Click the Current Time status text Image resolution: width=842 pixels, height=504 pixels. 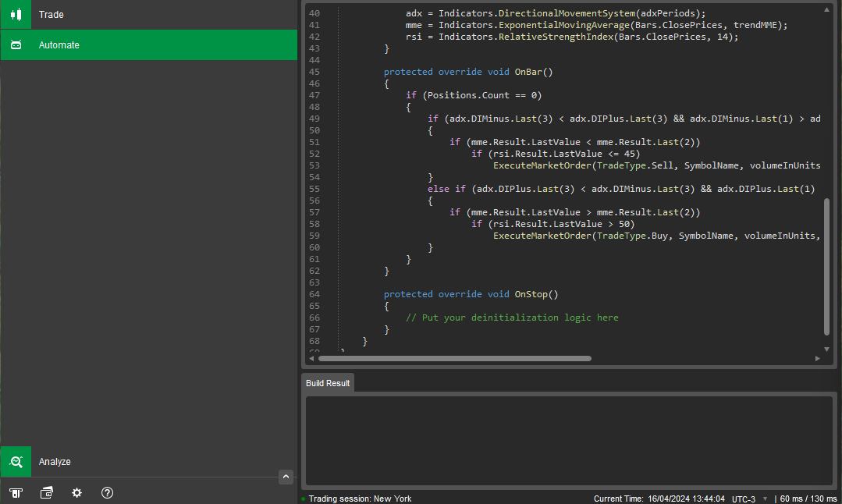tap(659, 499)
